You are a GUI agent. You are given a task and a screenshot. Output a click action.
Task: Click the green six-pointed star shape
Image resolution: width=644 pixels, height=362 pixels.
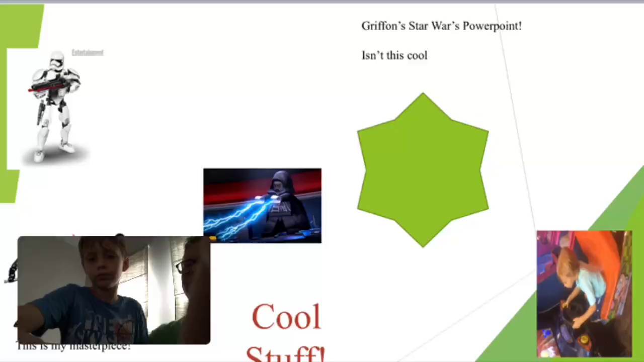[423, 170]
